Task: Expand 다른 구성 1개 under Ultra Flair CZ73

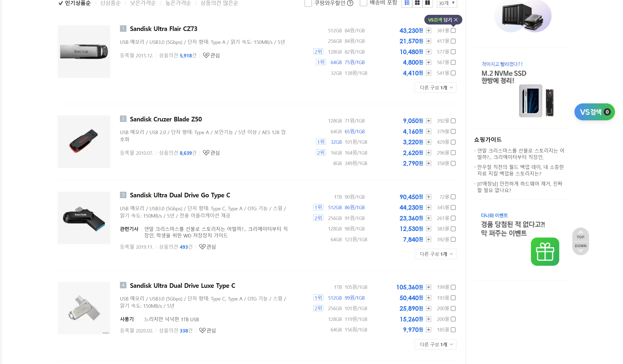Action: coord(436,87)
